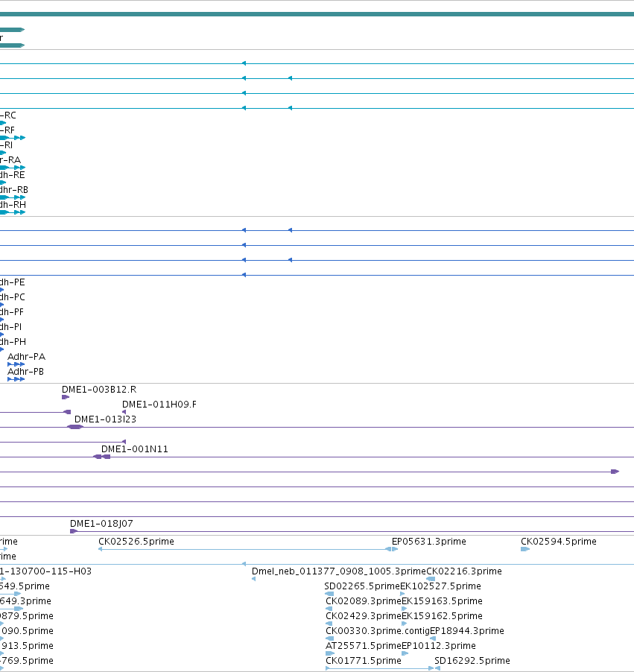Select the DME1-001N11 label

[x=135, y=449]
